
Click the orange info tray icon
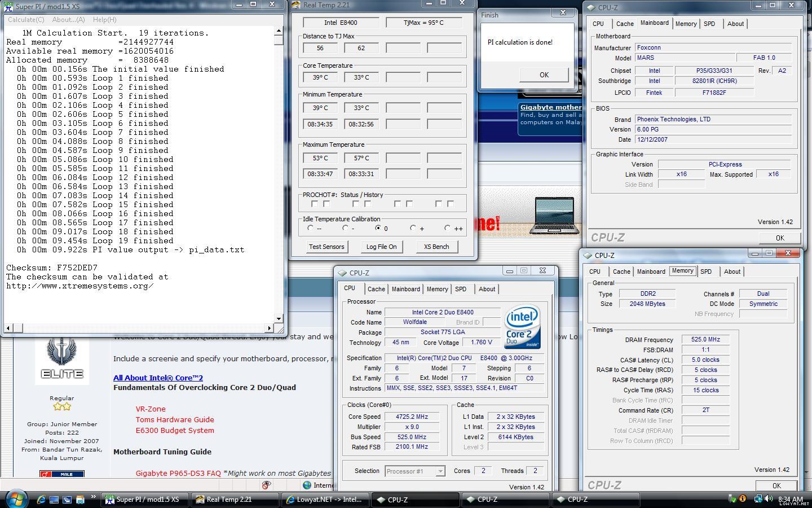click(x=743, y=499)
